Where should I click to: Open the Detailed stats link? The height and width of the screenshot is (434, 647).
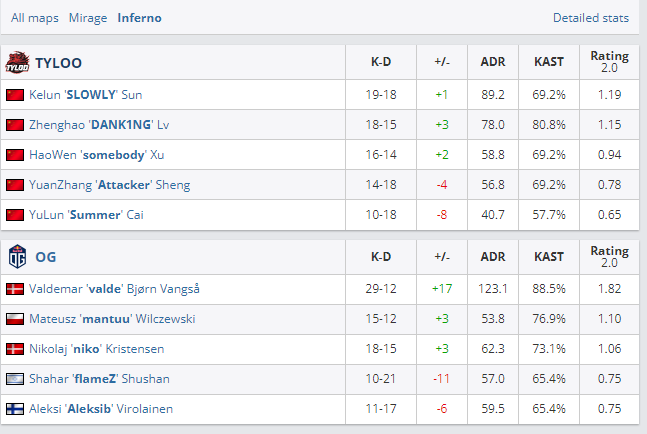[591, 18]
